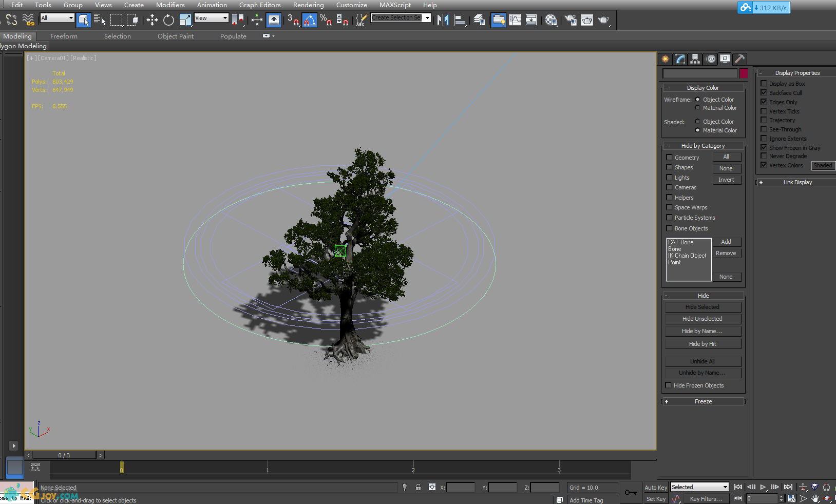Click the Invert category button
This screenshot has width=836, height=504.
click(x=727, y=180)
